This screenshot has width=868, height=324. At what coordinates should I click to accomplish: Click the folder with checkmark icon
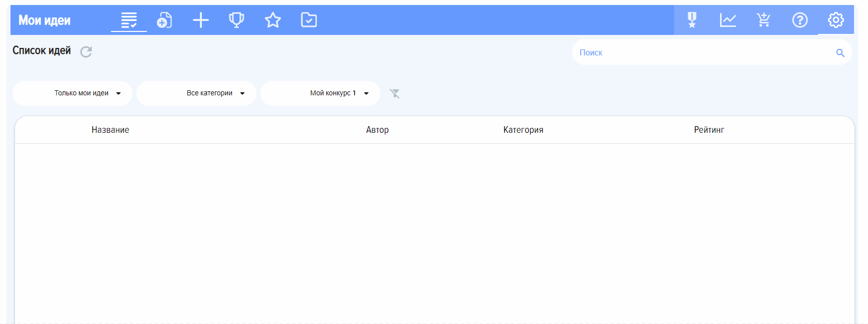[309, 20]
